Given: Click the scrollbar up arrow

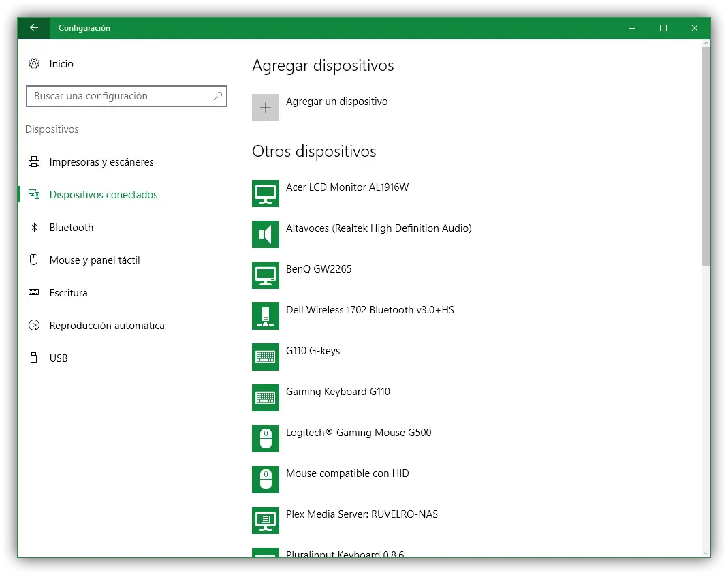Looking at the screenshot, I should [706, 43].
